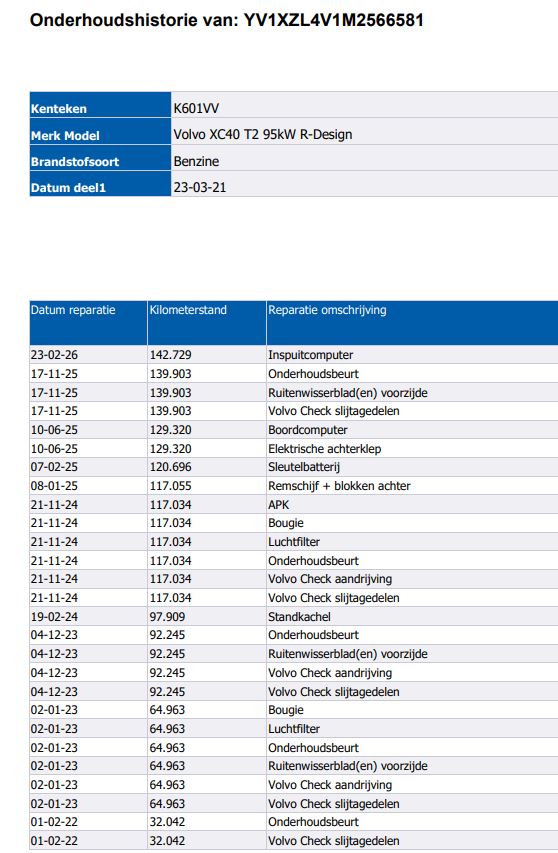Click the Onderhoudshistorie title heading
Image resolution: width=558 pixels, height=853 pixels.
point(226,20)
